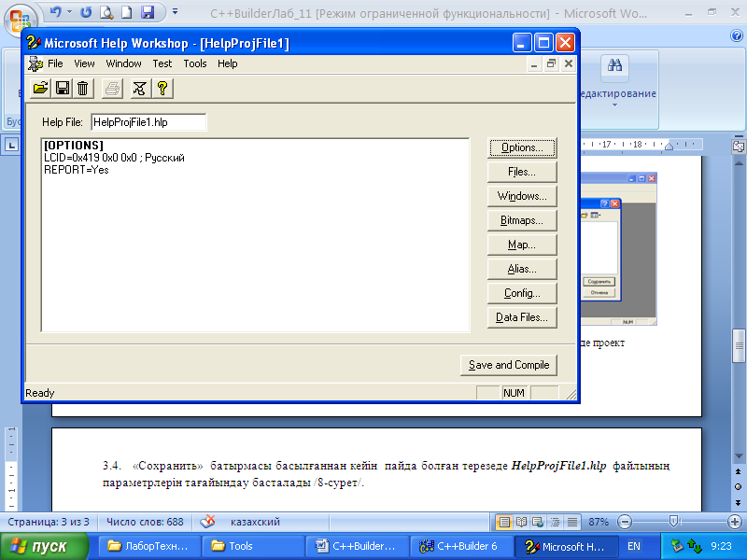Expand the Quick Access toolbar customize arrow

click(x=175, y=11)
